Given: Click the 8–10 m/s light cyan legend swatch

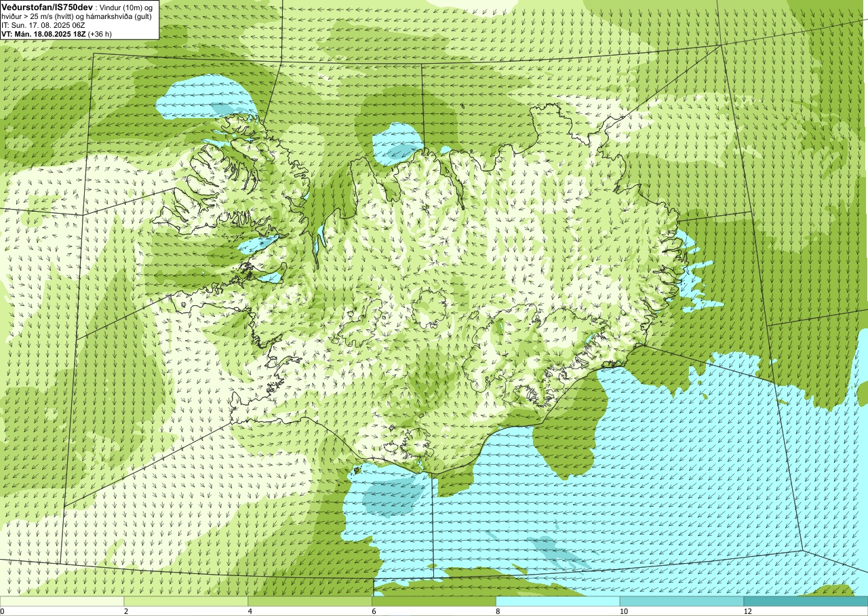Looking at the screenshot, I should coord(558,601).
